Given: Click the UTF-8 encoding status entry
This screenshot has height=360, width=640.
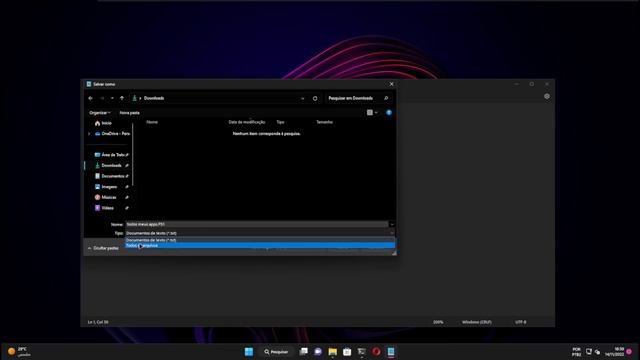Looking at the screenshot, I should pyautogui.click(x=520, y=322).
